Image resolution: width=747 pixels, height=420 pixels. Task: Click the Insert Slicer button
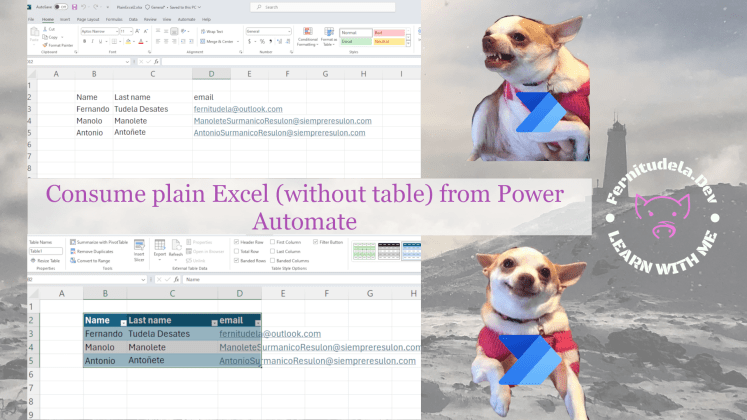(139, 250)
